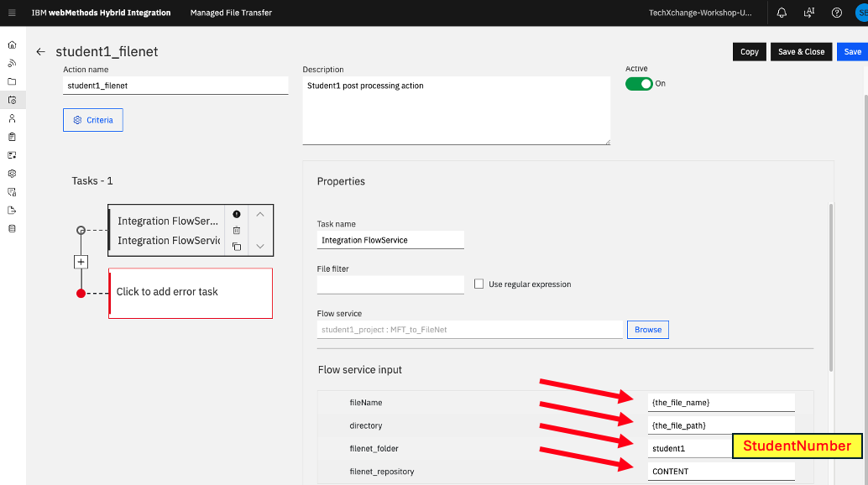
Task: Edit the filenet_repository input value
Action: pyautogui.click(x=721, y=472)
